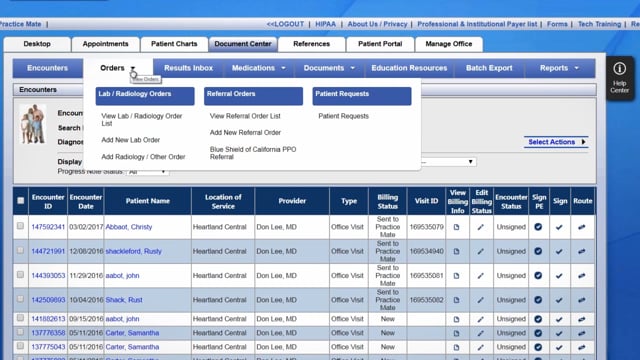The height and width of the screenshot is (360, 640).
Task: Check the box for encounter 147592341
Action: (x=20, y=226)
